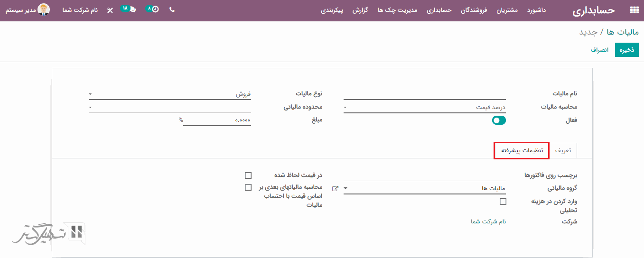This screenshot has height=258, width=644.
Task: Open the مدیریت چک ها menu
Action: tap(397, 10)
